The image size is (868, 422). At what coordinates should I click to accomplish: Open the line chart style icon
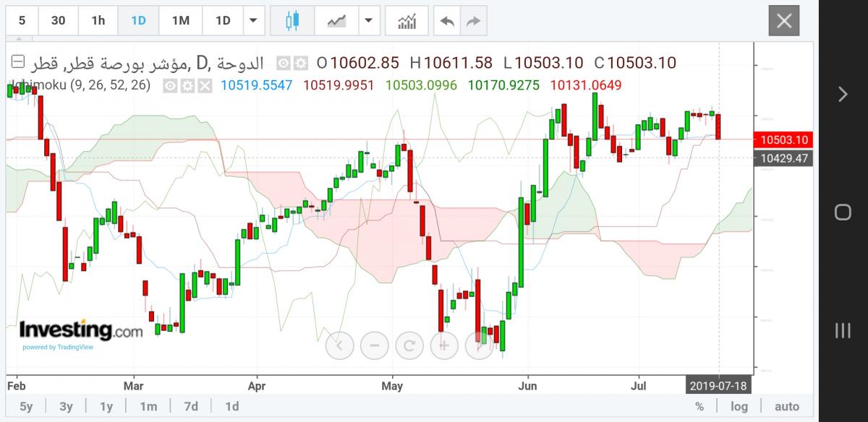click(337, 20)
